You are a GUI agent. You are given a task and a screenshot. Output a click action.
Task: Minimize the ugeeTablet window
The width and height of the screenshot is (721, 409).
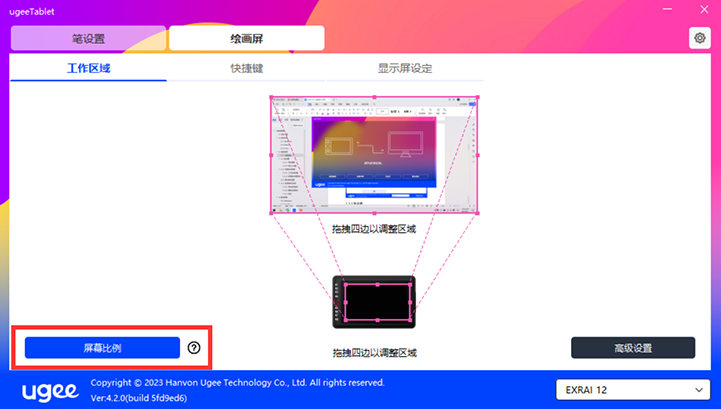click(667, 9)
